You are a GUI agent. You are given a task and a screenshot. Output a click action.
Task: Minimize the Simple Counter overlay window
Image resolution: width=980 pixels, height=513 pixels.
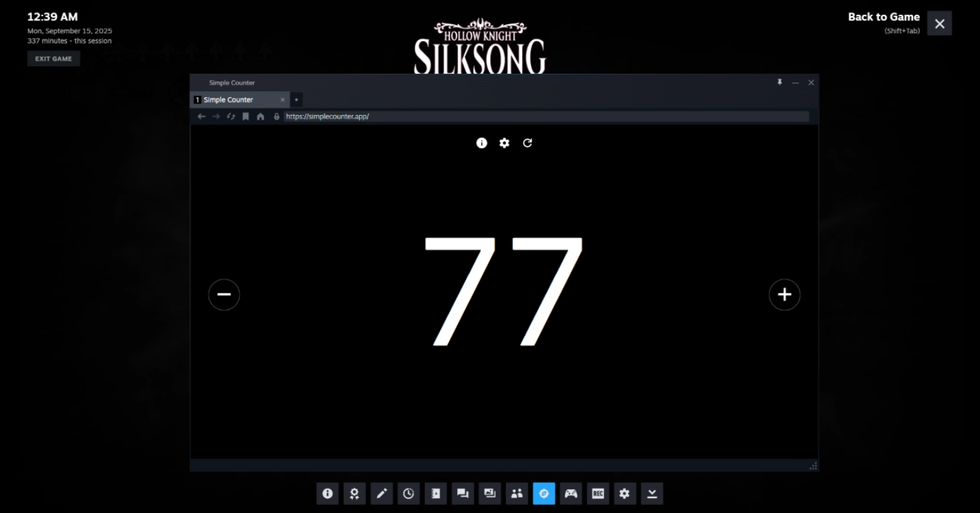click(795, 82)
